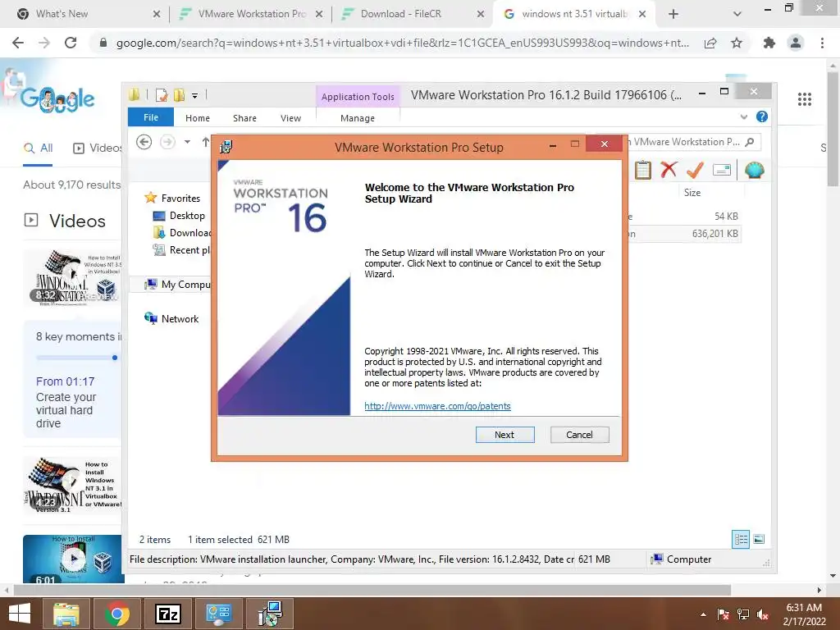Click the orange checkmark icon
Screen dimensions: 840x630
pos(695,170)
